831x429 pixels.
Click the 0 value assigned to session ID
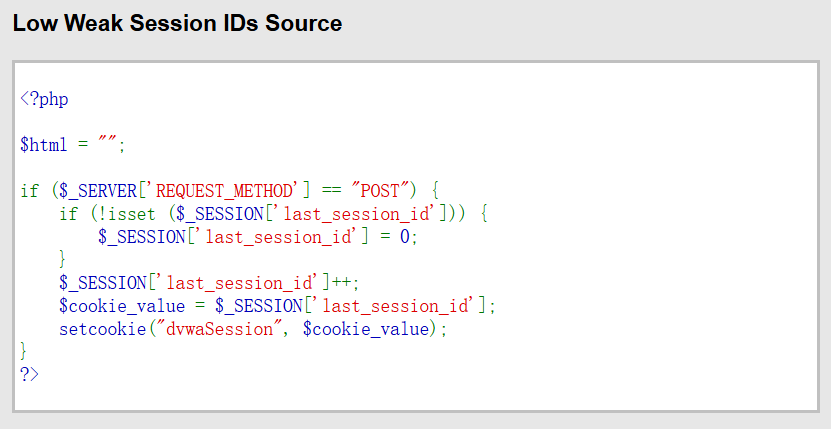(405, 237)
